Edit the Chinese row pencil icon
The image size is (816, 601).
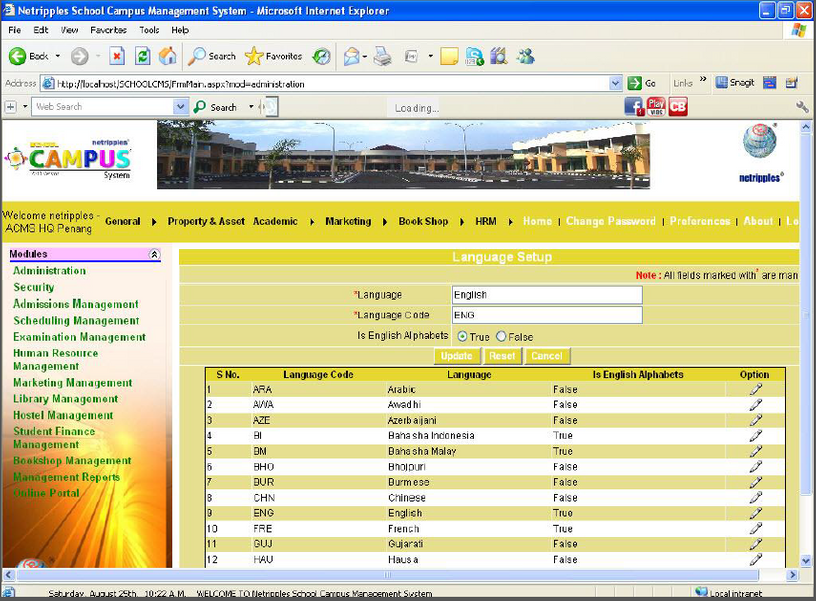coord(756,498)
